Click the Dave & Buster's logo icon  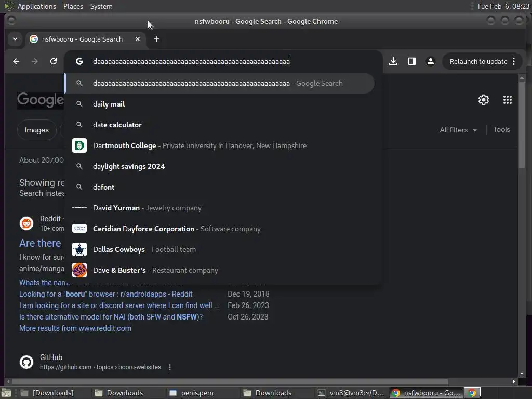point(79,270)
